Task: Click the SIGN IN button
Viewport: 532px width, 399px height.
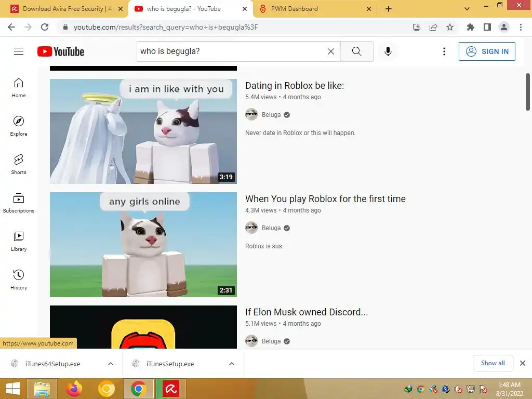Action: pyautogui.click(x=487, y=51)
